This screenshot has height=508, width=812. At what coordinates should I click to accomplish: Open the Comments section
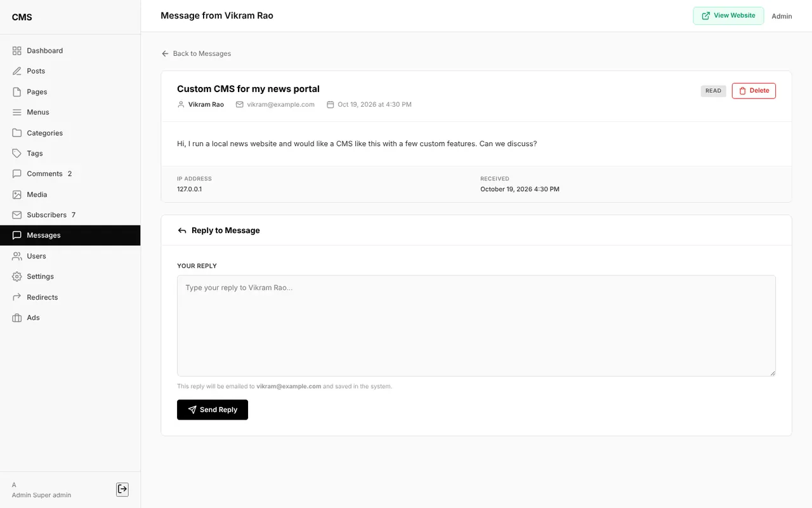(x=70, y=174)
